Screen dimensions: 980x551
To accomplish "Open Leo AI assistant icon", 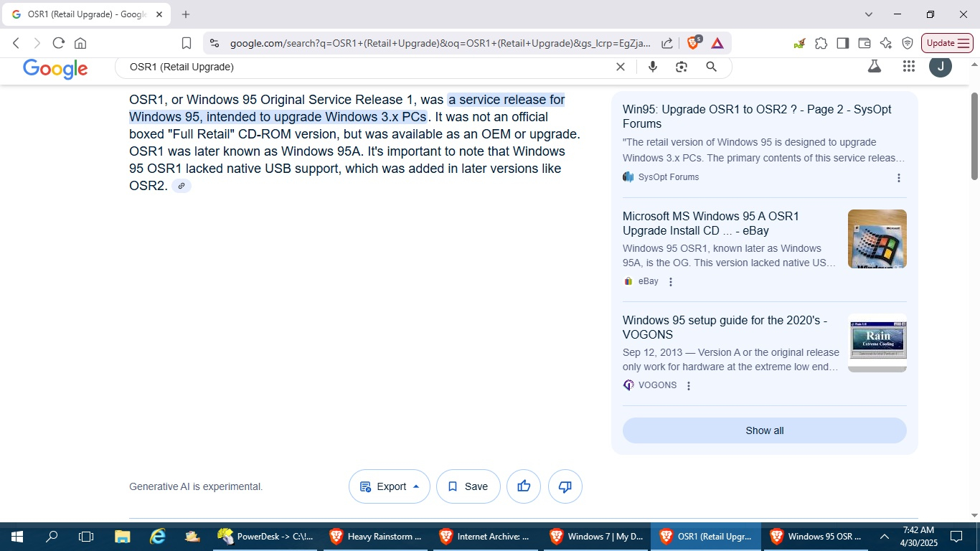I will (886, 43).
